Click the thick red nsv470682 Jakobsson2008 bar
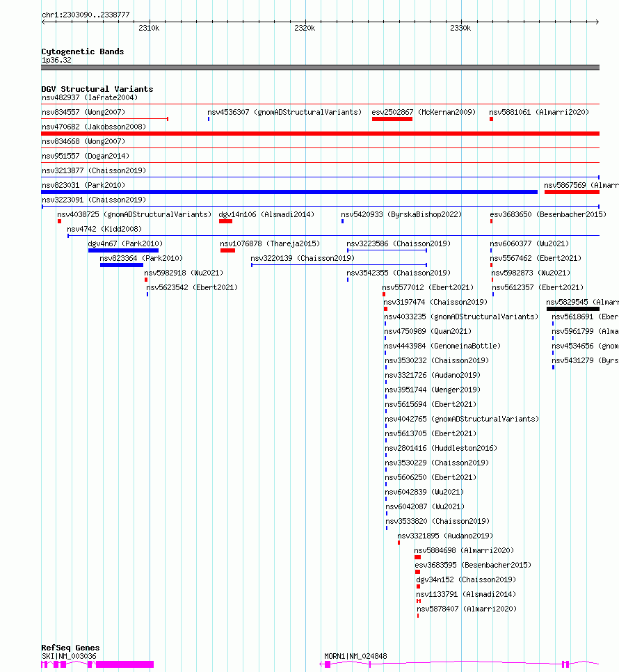The width and height of the screenshot is (619, 672). tap(320, 134)
